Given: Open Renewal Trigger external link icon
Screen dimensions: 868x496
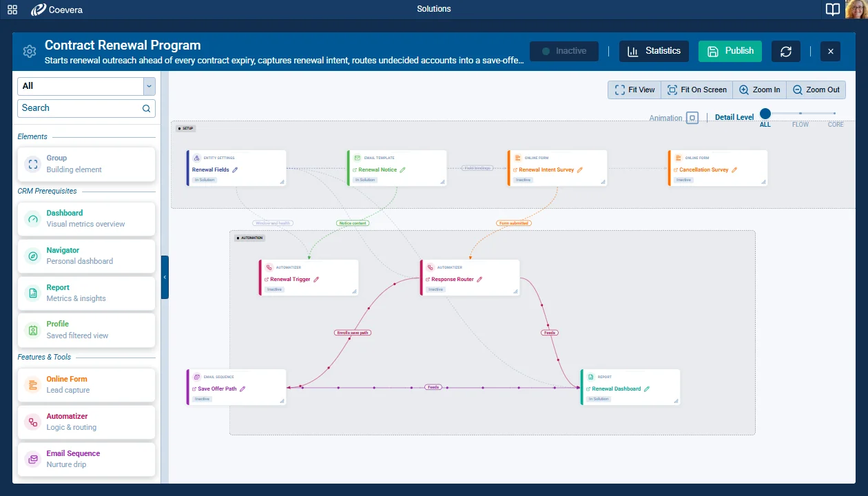Looking at the screenshot, I should point(267,280).
